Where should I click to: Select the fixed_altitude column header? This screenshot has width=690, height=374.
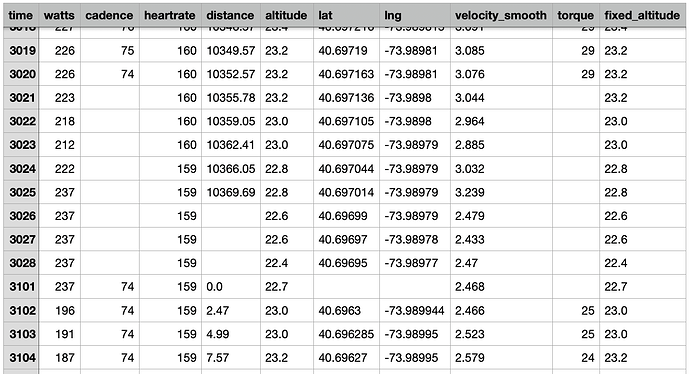pyautogui.click(x=642, y=15)
